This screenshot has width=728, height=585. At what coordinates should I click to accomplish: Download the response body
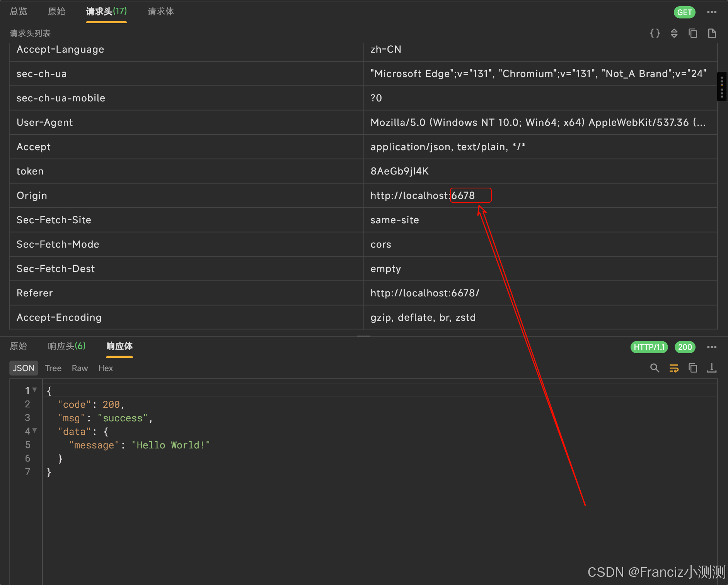pos(712,368)
